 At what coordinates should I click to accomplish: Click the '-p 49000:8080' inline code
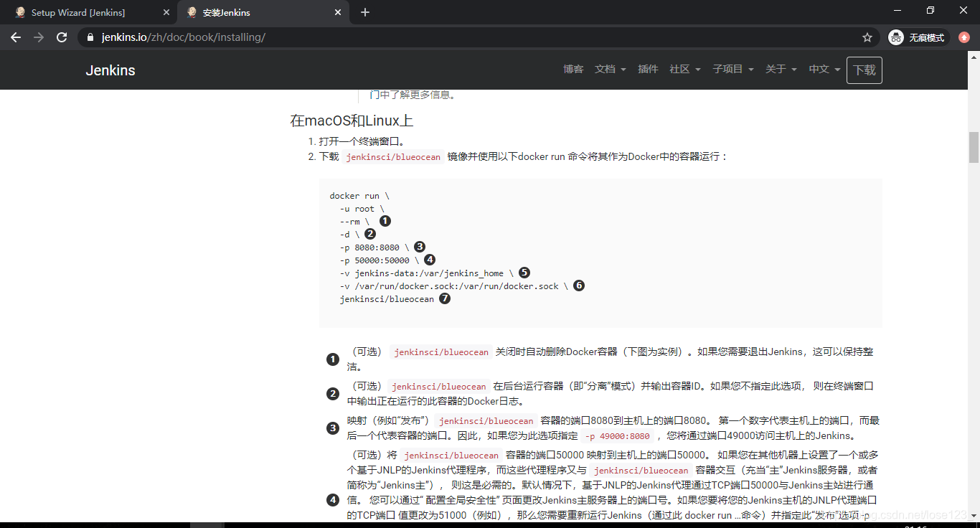pos(618,436)
